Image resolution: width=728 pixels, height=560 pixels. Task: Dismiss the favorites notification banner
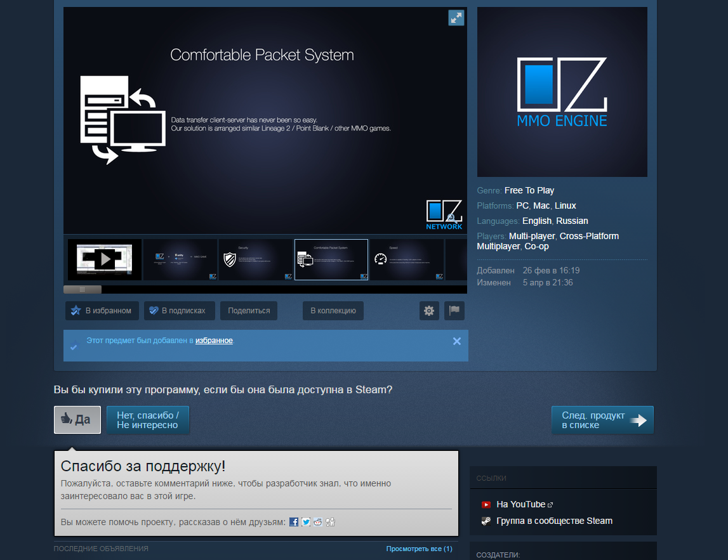457,341
